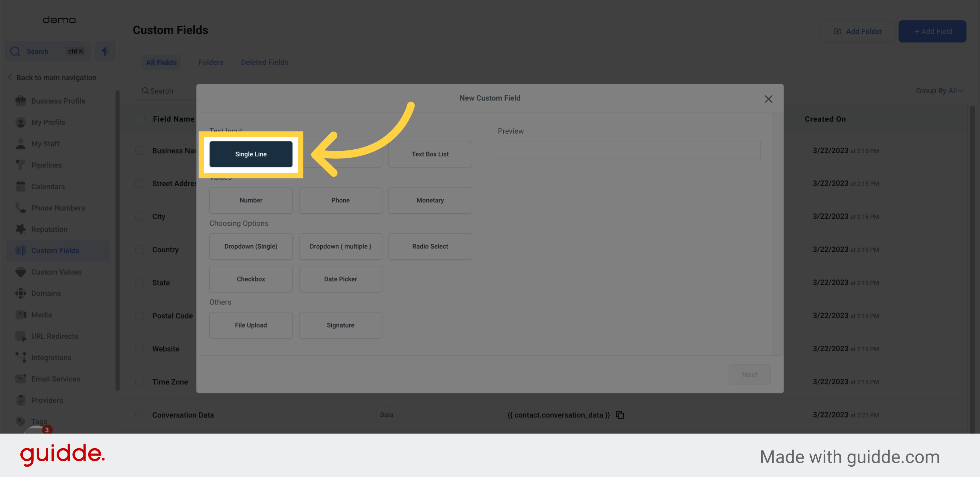Click the Reputation star icon
This screenshot has height=477, width=980.
tap(21, 229)
